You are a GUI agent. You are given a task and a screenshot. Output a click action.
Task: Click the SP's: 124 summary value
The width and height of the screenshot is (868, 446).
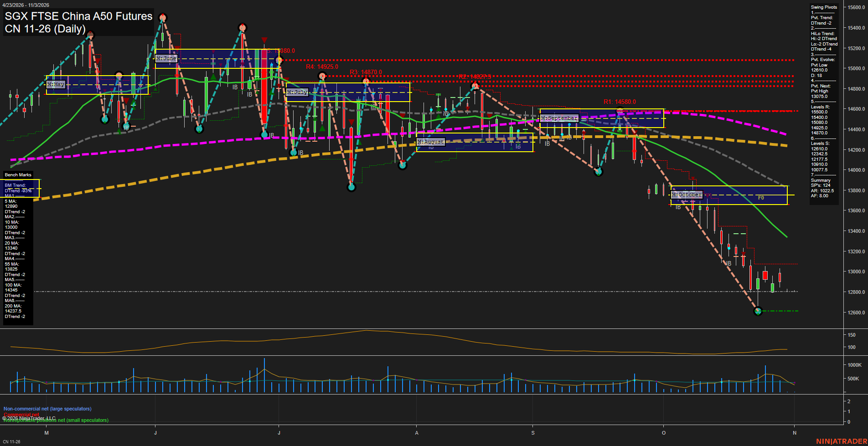tap(821, 185)
